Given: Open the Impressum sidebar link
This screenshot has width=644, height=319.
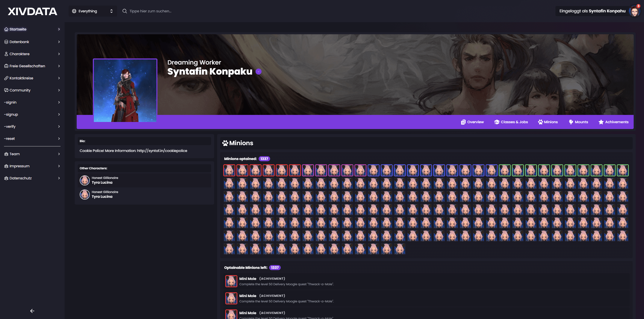Looking at the screenshot, I should [19, 166].
